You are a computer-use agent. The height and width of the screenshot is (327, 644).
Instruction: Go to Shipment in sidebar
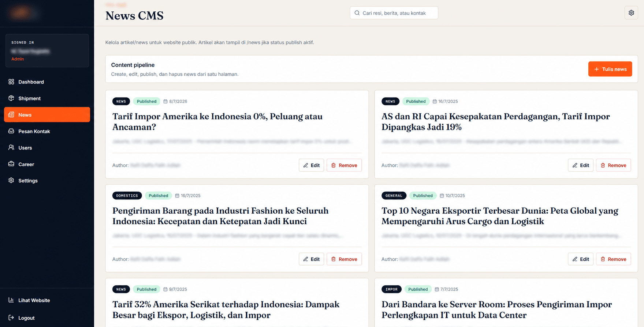tap(47, 98)
